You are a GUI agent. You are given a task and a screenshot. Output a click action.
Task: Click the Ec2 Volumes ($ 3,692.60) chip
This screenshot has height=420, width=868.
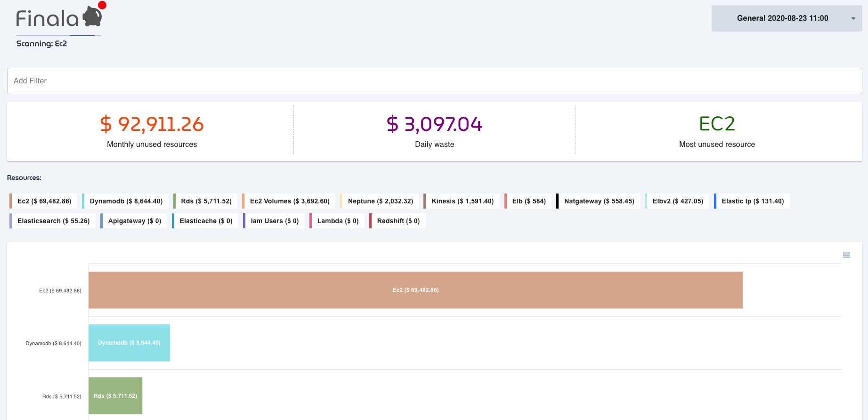coord(289,201)
